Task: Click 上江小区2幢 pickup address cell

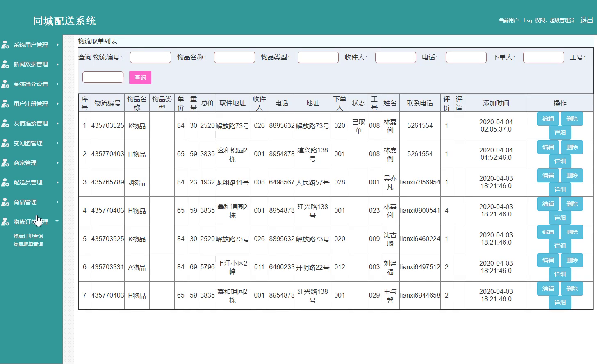Action: tap(232, 267)
